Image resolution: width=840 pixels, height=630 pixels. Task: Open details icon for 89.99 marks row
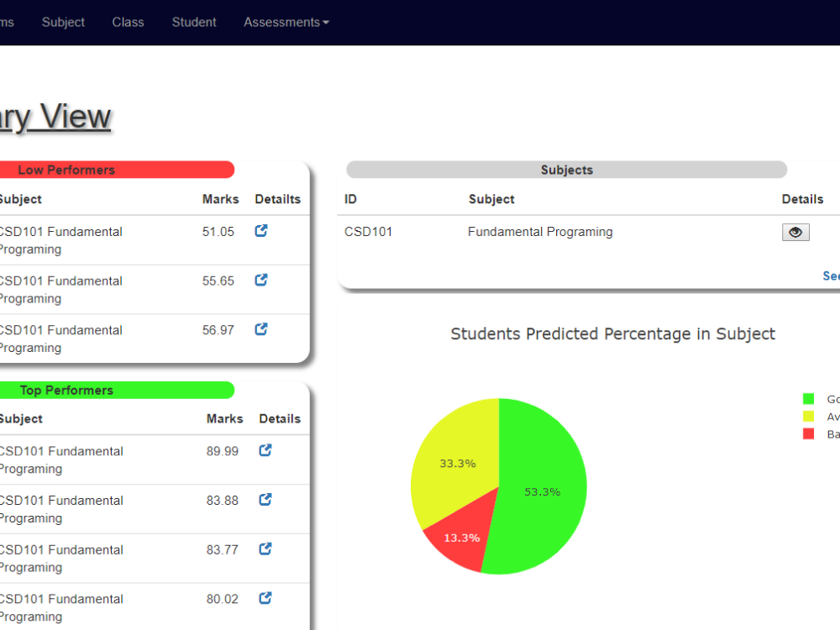point(265,450)
